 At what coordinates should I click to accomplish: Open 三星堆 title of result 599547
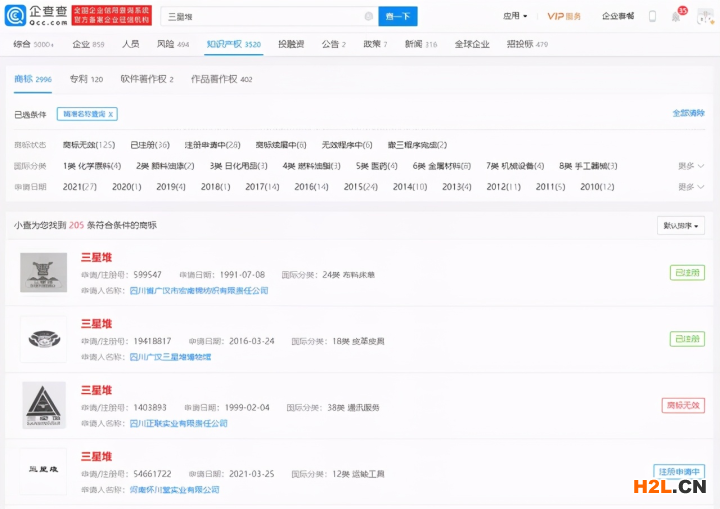96,257
